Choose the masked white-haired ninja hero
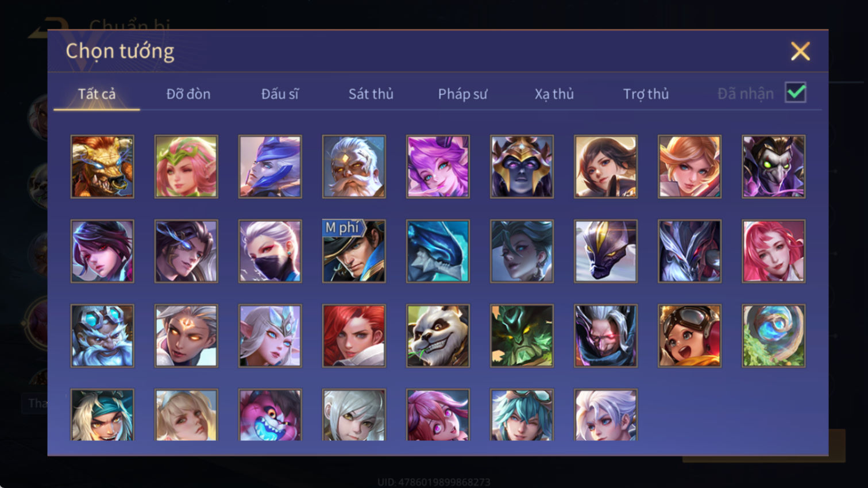868x488 pixels. pyautogui.click(x=270, y=251)
